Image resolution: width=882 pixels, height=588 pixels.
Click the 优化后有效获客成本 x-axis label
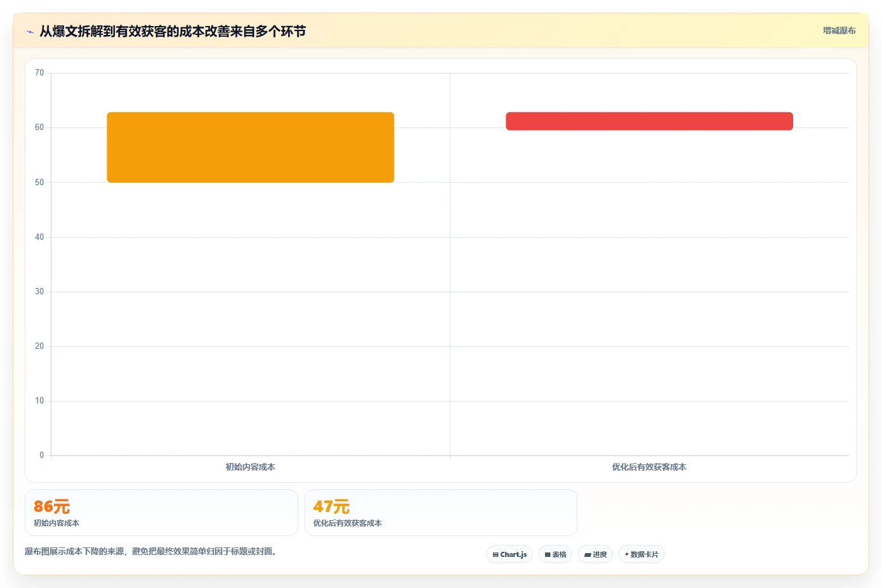click(649, 467)
